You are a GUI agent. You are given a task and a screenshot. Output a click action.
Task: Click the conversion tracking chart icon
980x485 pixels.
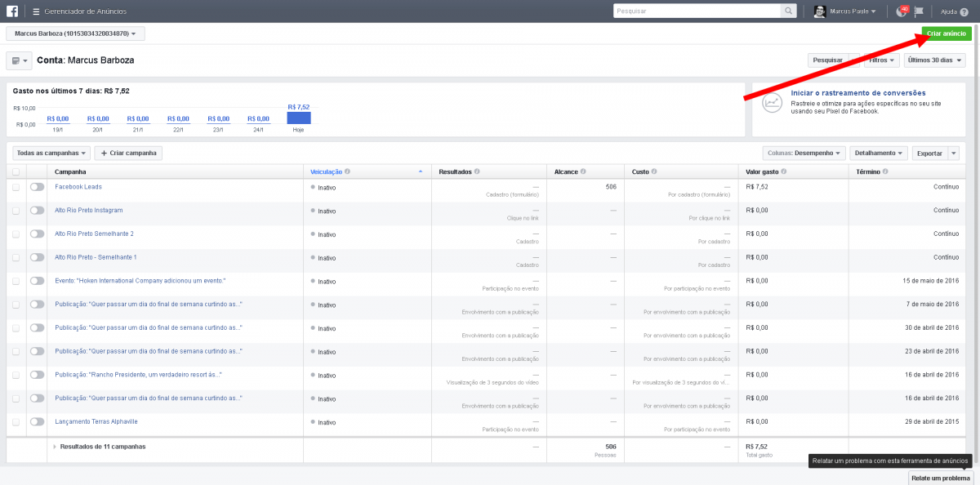772,103
